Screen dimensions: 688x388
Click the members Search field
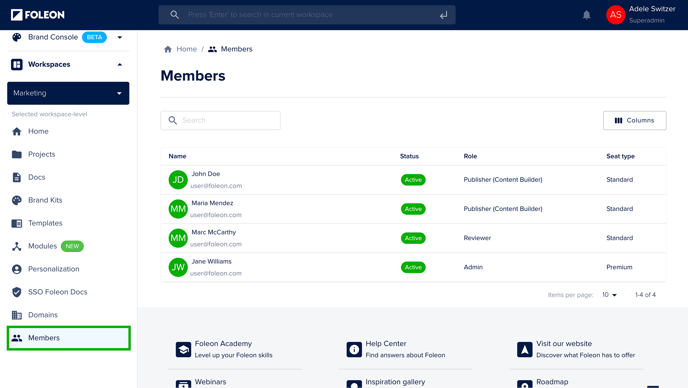click(220, 120)
